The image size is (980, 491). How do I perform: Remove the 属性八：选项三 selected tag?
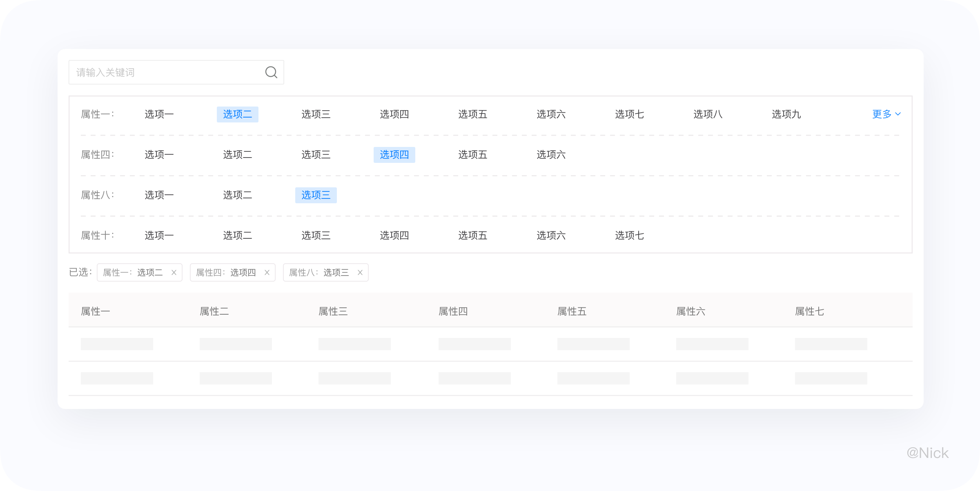tap(360, 273)
